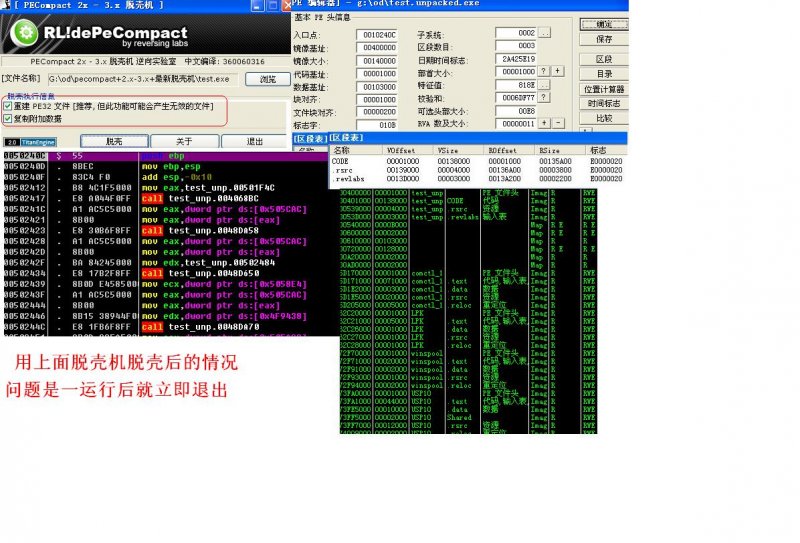
Task: Click the '?' button beside header size
Action: coord(543,71)
